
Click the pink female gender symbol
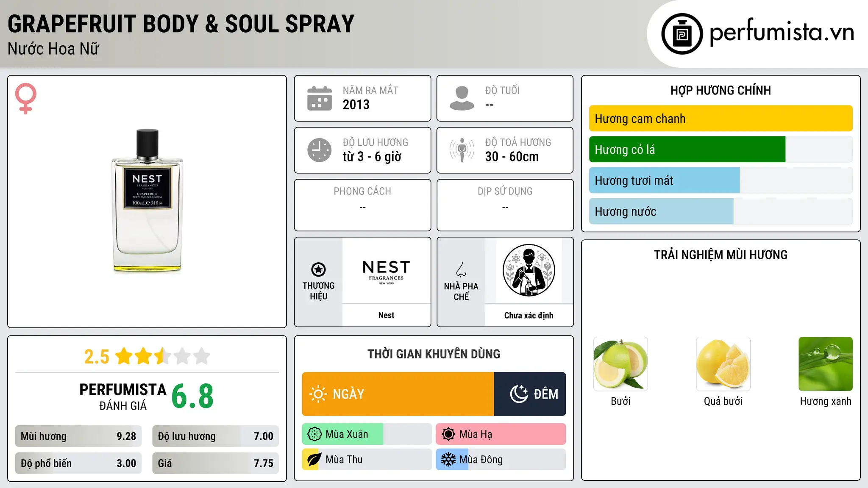26,98
